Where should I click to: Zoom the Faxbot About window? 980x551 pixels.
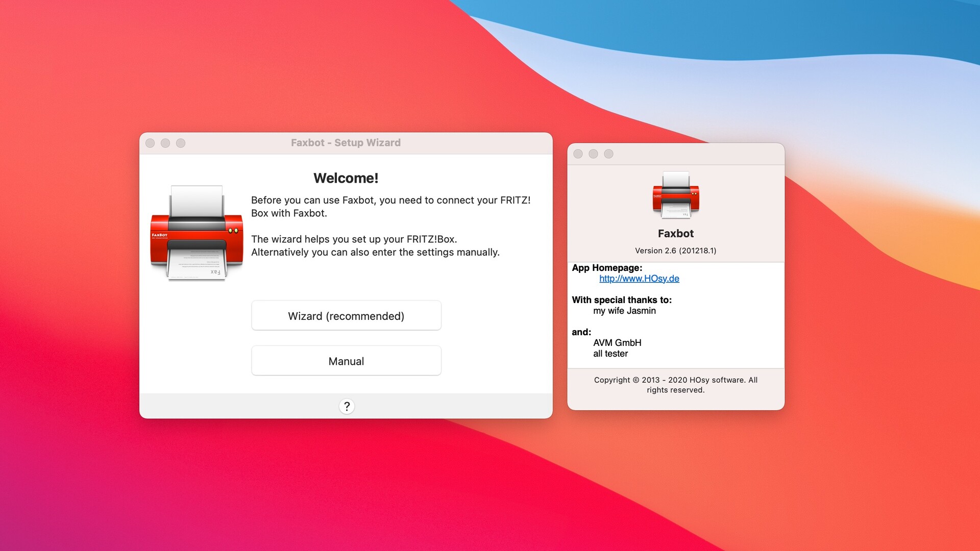608,154
